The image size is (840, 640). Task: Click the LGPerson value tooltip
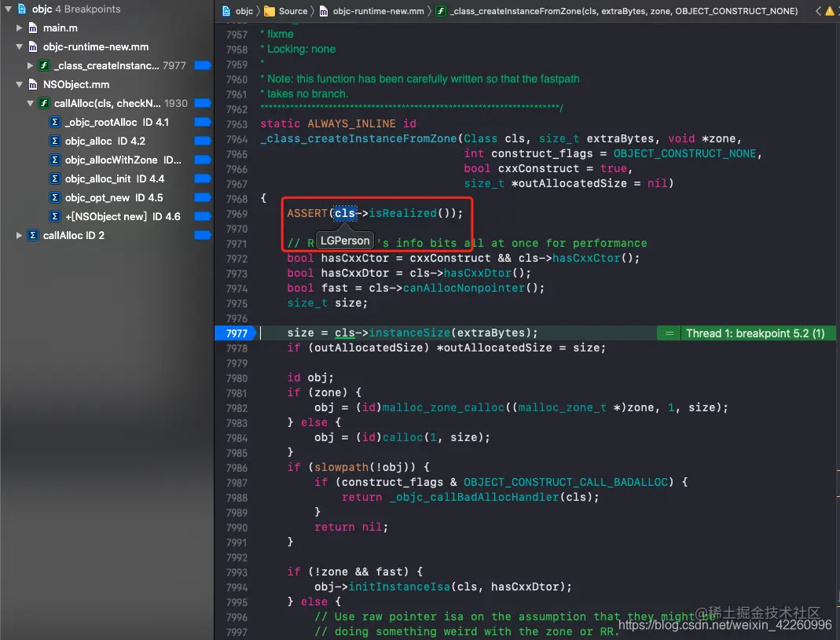click(x=345, y=241)
